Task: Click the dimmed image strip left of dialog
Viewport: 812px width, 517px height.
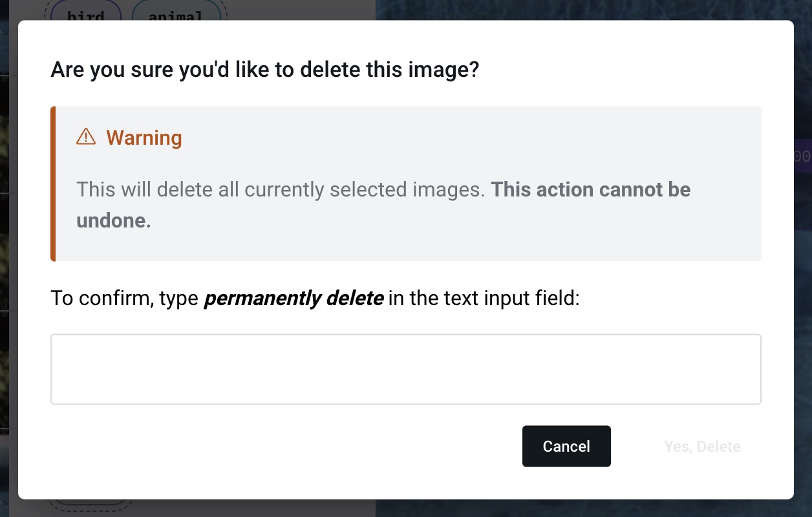Action: tap(8, 258)
